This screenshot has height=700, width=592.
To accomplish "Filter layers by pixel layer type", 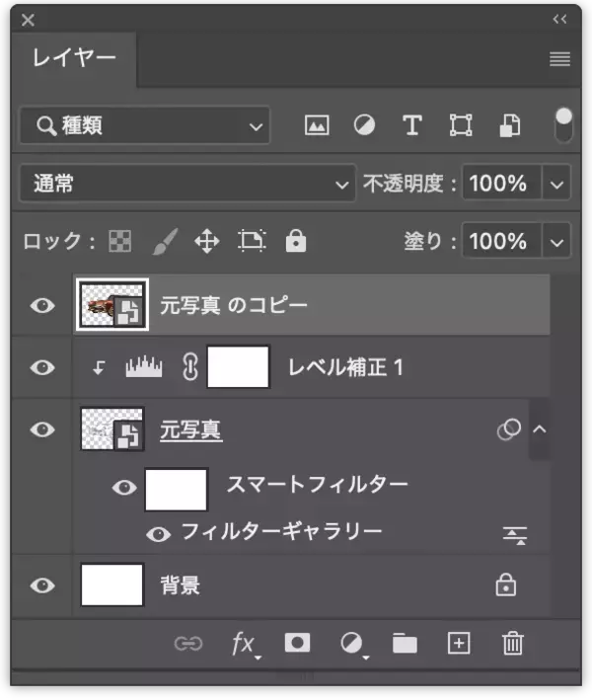I will (x=317, y=125).
